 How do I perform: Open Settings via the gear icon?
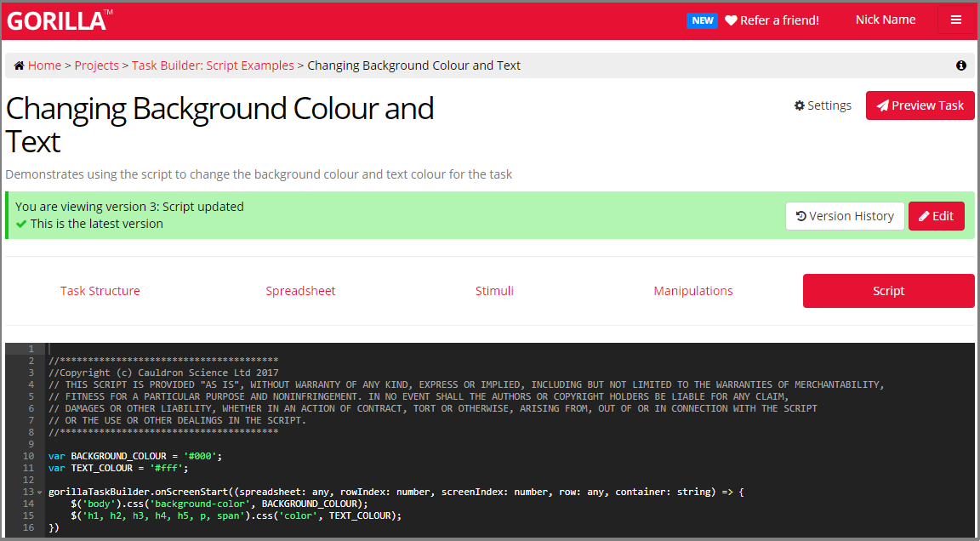800,105
